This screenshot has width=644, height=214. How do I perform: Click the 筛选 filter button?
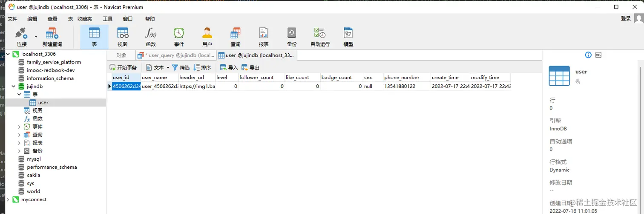181,67
